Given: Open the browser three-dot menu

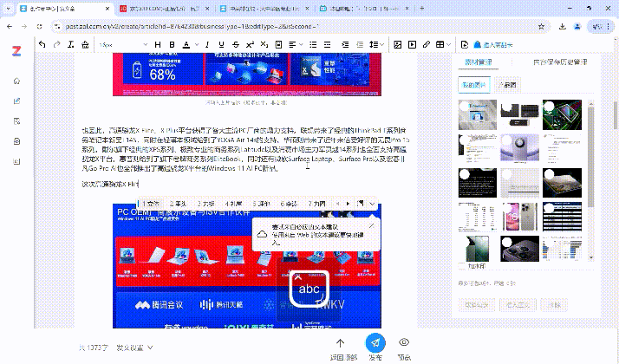Looking at the screenshot, I should point(609,27).
